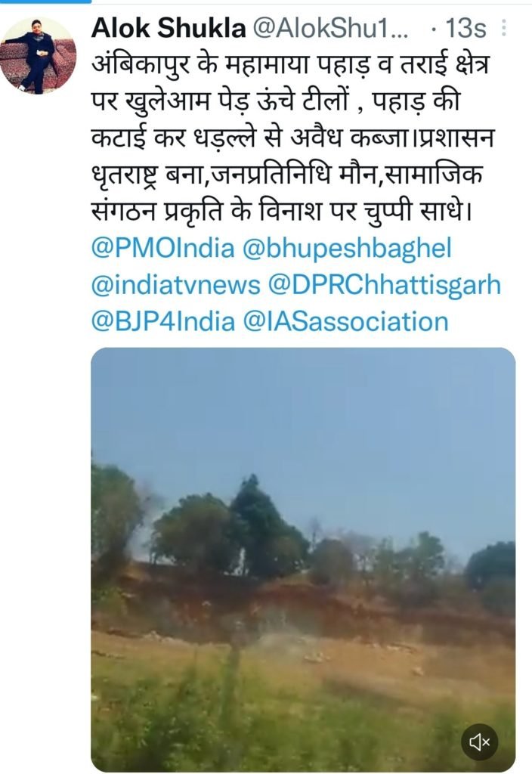The height and width of the screenshot is (774, 532).
Task: Open the @indiatvnews mention
Action: click(x=175, y=285)
